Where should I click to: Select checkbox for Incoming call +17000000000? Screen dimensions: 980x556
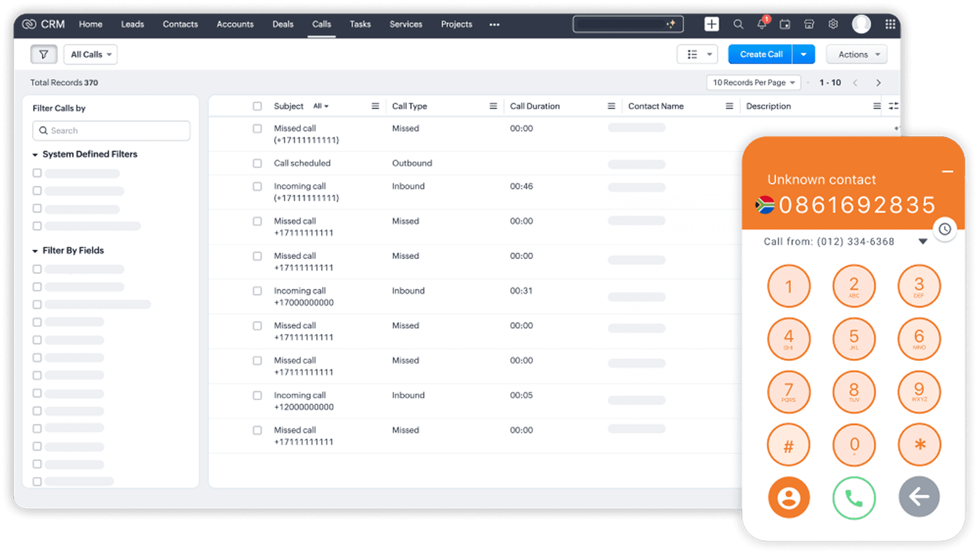coord(257,291)
